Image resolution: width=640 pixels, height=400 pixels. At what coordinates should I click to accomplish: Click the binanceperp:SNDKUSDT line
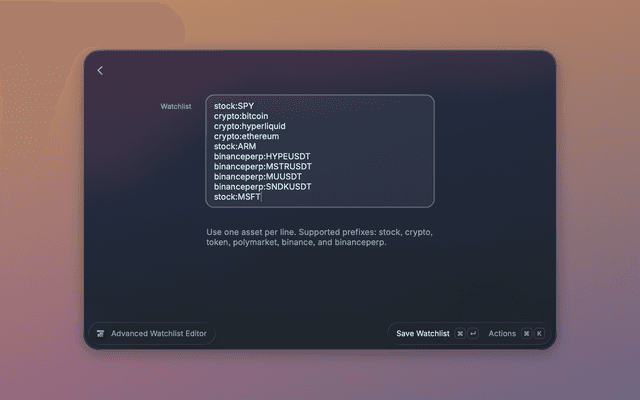point(262,187)
